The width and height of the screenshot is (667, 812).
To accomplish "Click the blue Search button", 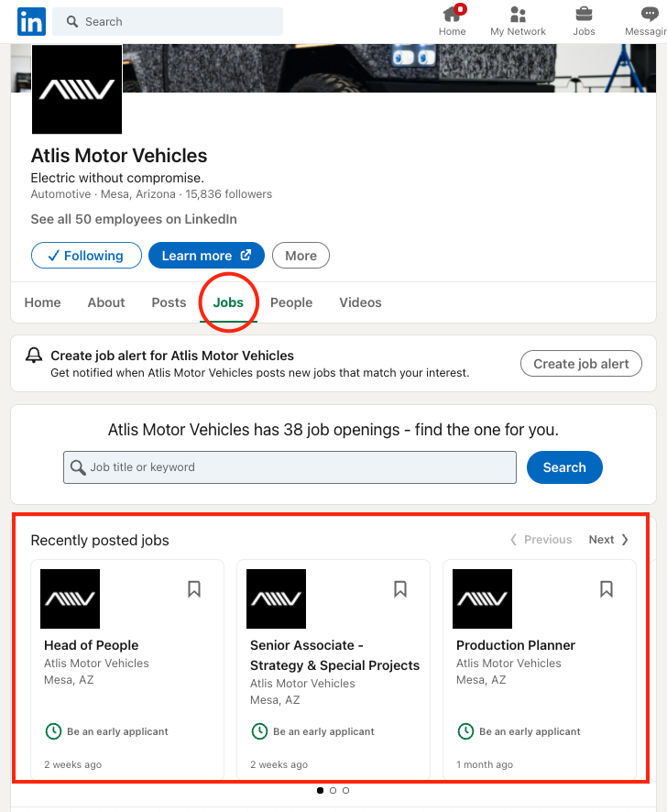I will (x=564, y=467).
